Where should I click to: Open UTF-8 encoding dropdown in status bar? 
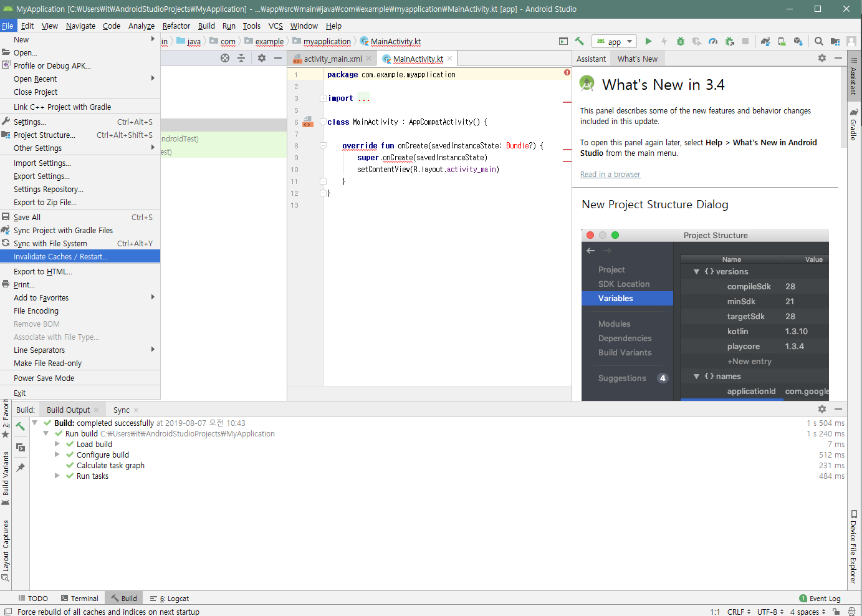(770, 612)
